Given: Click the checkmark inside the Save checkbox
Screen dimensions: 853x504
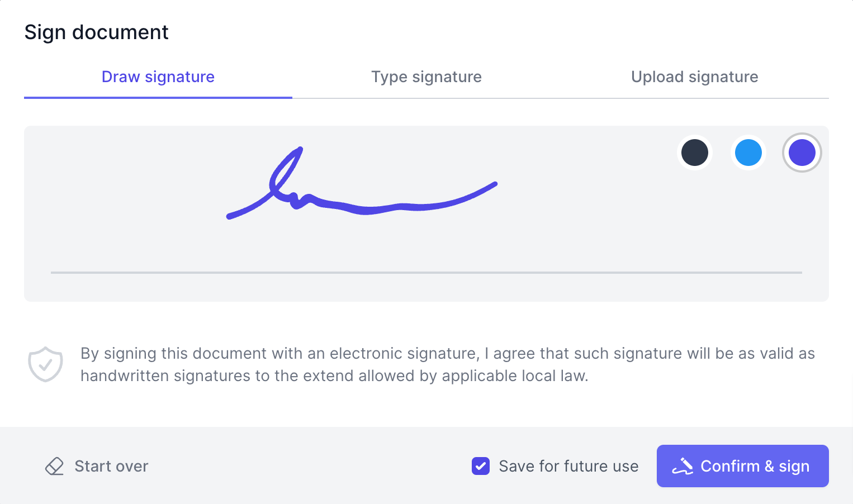Looking at the screenshot, I should pyautogui.click(x=481, y=466).
